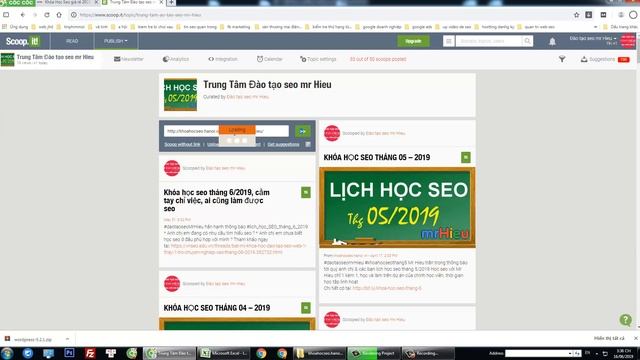Image resolution: width=640 pixels, height=360 pixels.
Task: Go back in browser
Action: (x=22, y=15)
